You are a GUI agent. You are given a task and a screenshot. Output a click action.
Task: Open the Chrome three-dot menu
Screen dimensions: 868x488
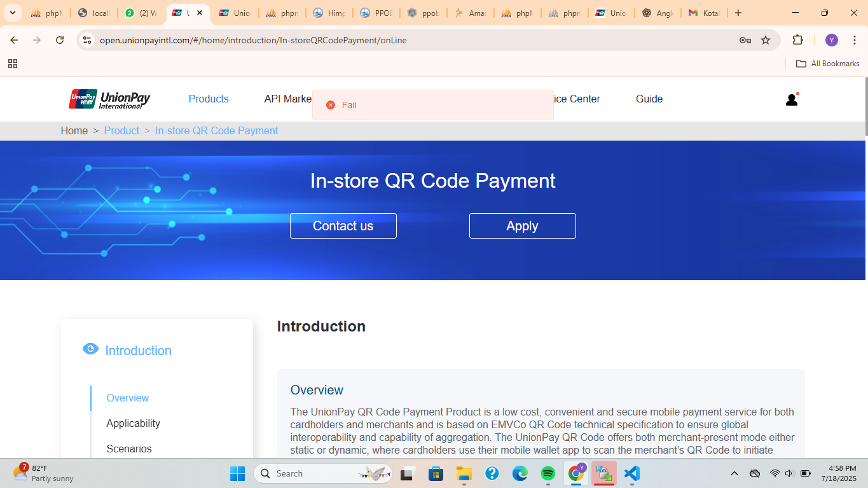point(854,40)
